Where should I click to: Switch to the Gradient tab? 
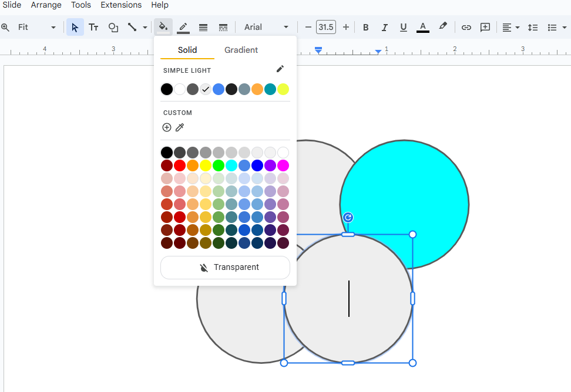tap(241, 50)
